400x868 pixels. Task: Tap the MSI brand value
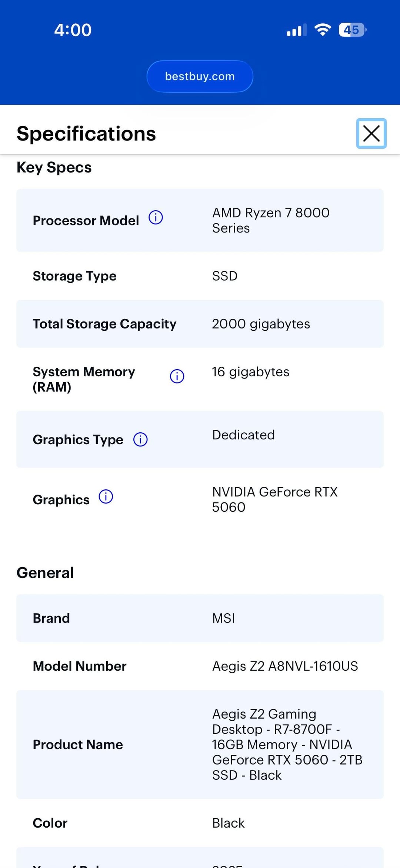[224, 618]
